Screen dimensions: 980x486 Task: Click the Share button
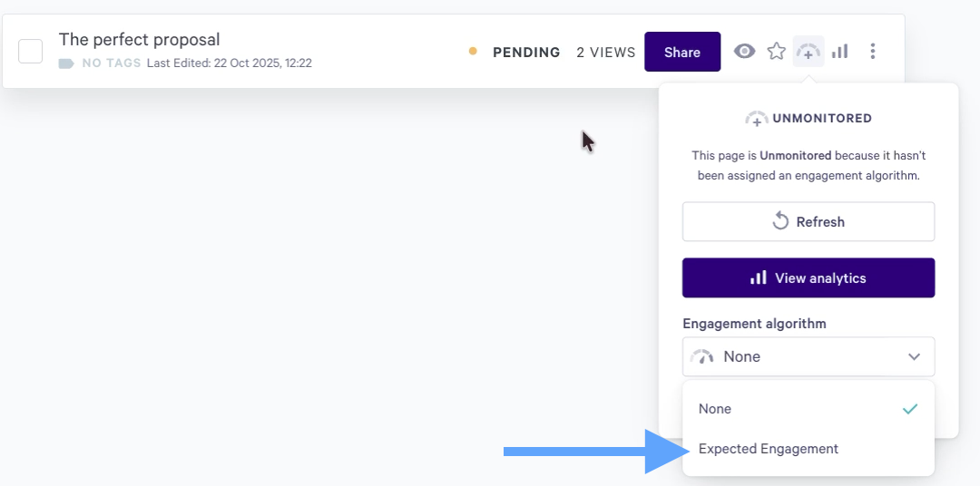682,52
